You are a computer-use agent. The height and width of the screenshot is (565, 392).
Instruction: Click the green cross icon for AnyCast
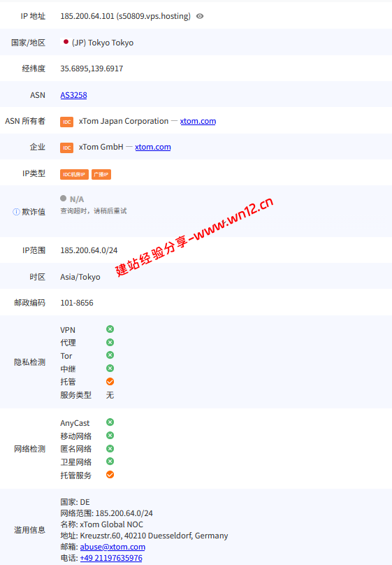110,422
